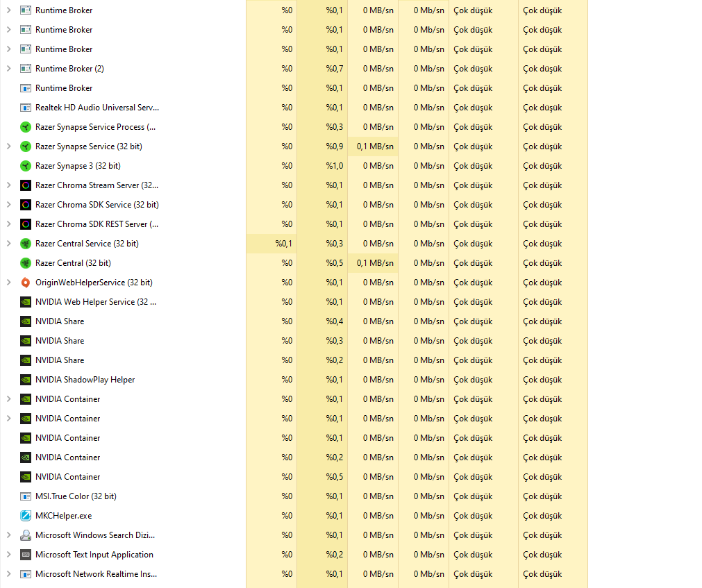Viewport: 702px width, 588px height.
Task: Select 'MSI.True Color (32 bit)' process name
Action: pyautogui.click(x=76, y=496)
